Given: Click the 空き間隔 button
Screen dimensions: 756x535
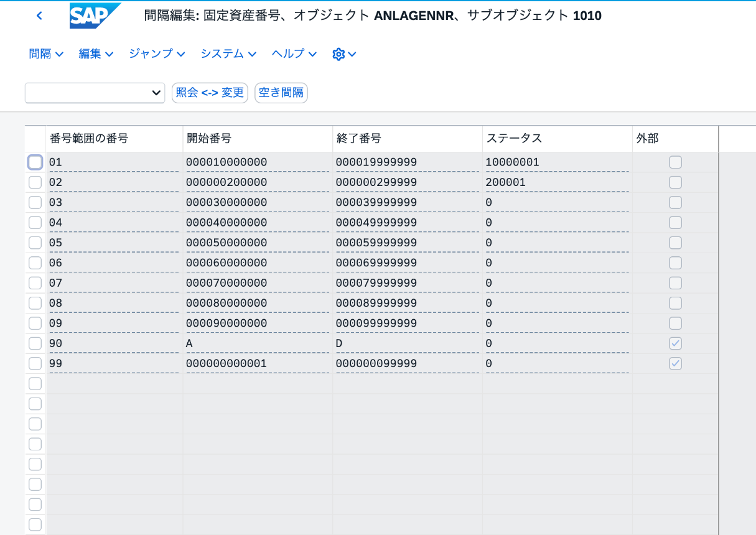Looking at the screenshot, I should pos(281,93).
